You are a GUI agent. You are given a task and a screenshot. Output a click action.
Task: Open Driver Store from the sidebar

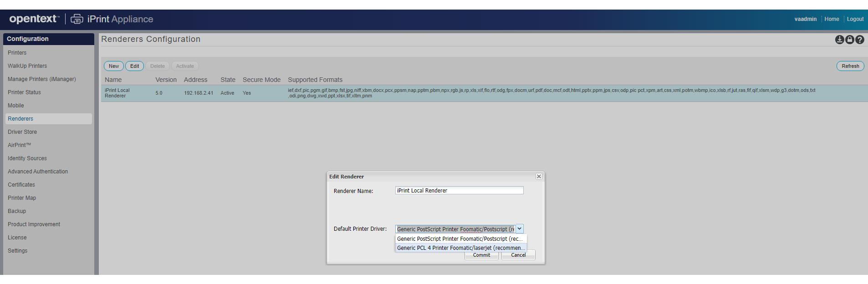click(x=22, y=132)
